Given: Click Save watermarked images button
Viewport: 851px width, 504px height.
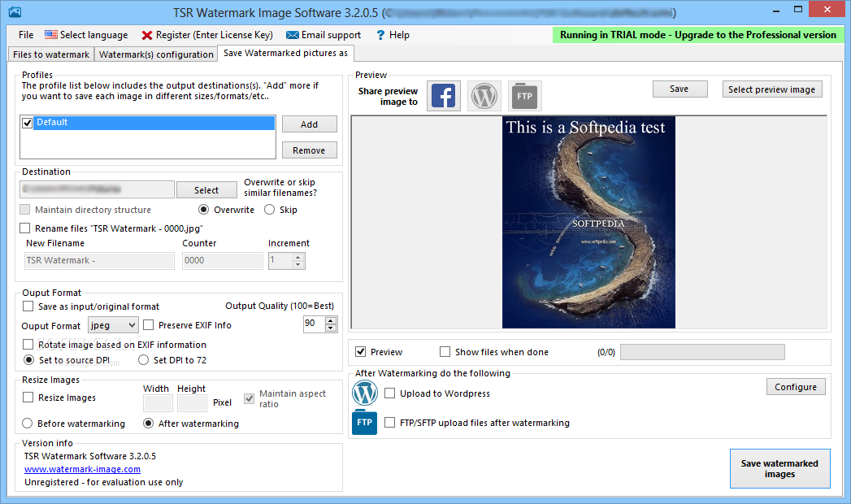Looking at the screenshot, I should (x=780, y=469).
